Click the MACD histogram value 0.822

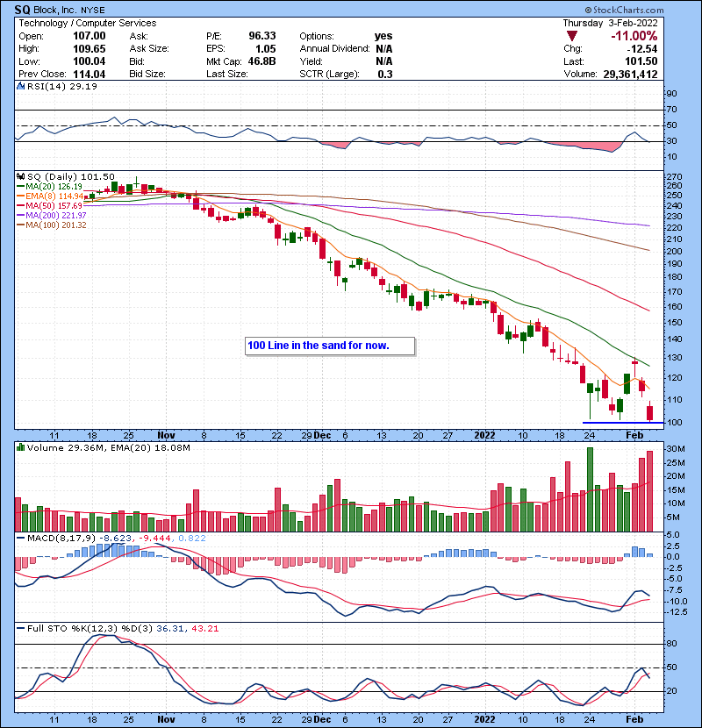(191, 539)
